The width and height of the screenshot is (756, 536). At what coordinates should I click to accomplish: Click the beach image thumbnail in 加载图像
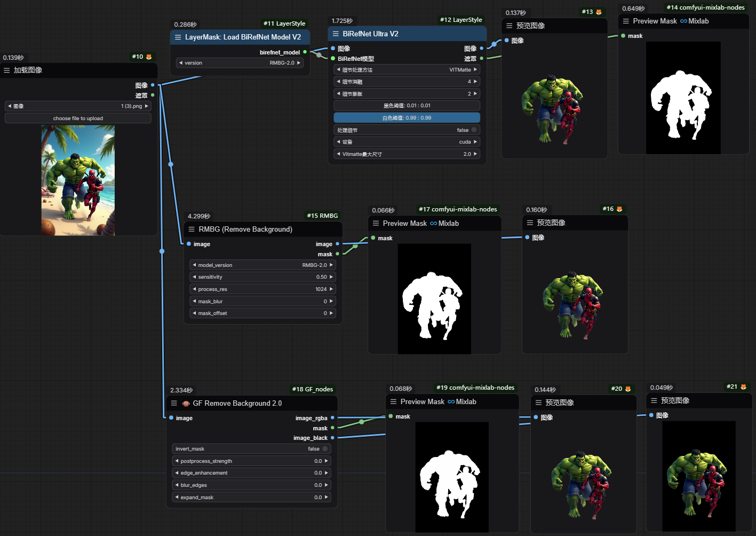(x=78, y=180)
